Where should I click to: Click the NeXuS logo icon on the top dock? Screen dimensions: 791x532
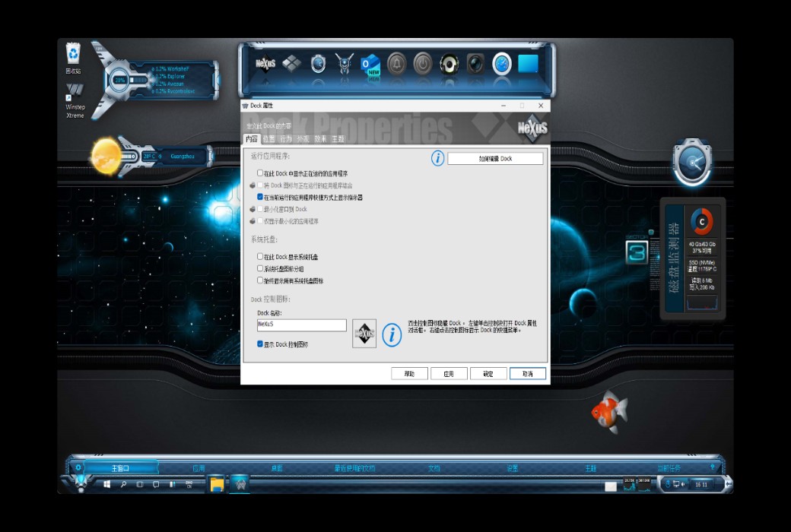(264, 65)
